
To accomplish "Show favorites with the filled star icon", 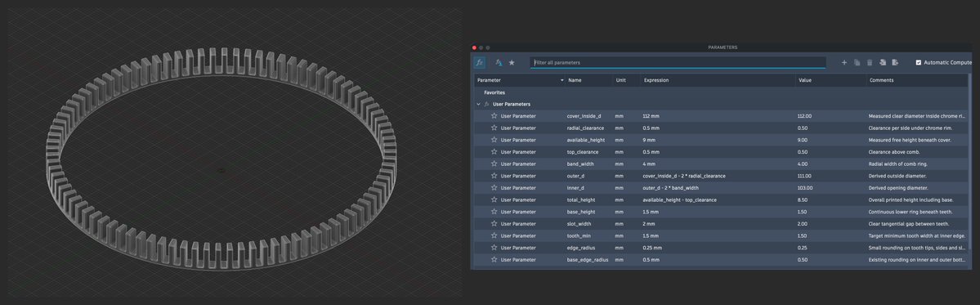I will 512,62.
